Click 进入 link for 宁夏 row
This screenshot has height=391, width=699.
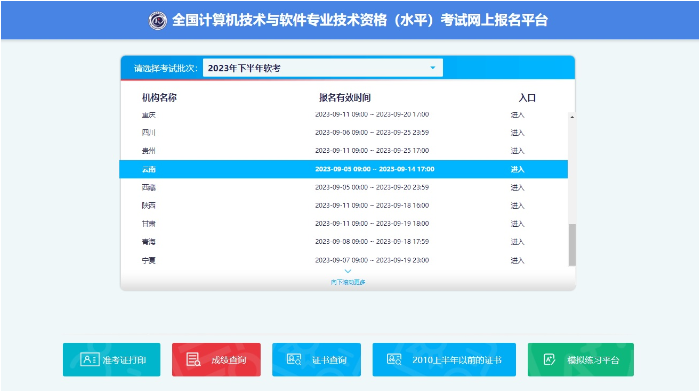tap(518, 260)
